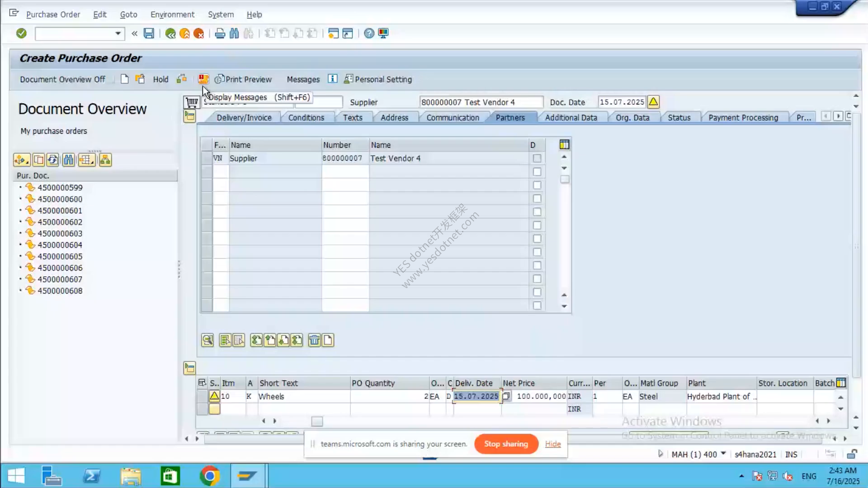Open the command field dropdown arrow
868x488 pixels.
pyautogui.click(x=118, y=33)
